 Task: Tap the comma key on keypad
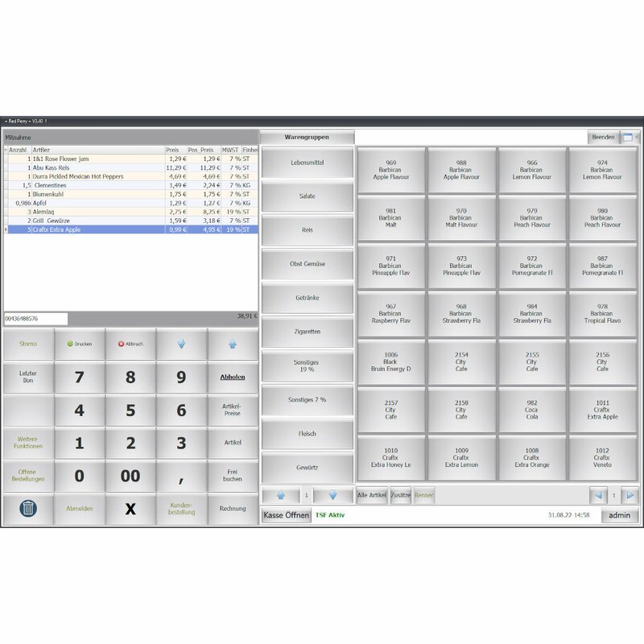point(181,476)
